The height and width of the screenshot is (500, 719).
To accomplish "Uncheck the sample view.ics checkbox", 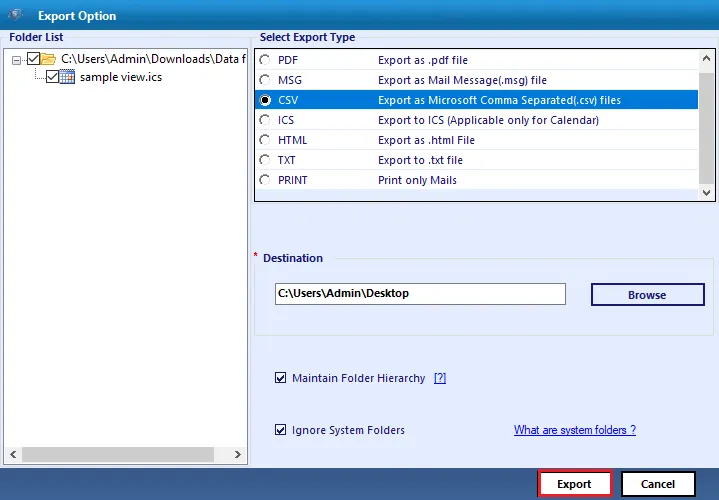I will coord(52,77).
